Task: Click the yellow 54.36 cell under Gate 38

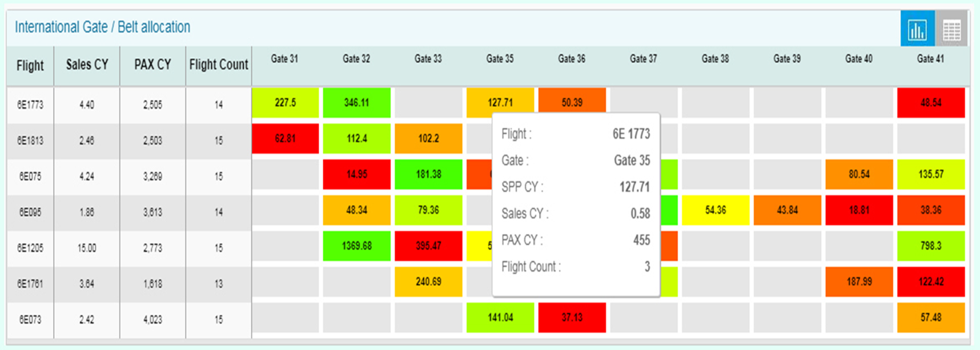Action: (715, 210)
